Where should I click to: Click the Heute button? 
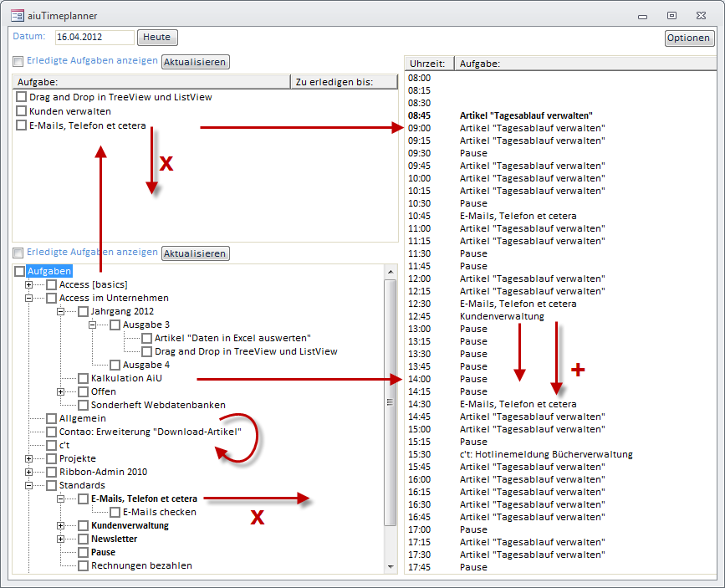point(157,38)
